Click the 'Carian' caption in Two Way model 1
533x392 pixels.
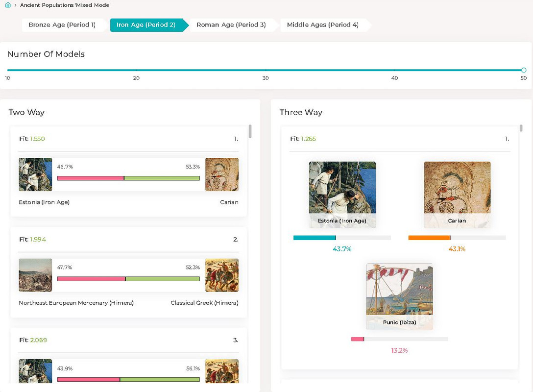(x=229, y=202)
